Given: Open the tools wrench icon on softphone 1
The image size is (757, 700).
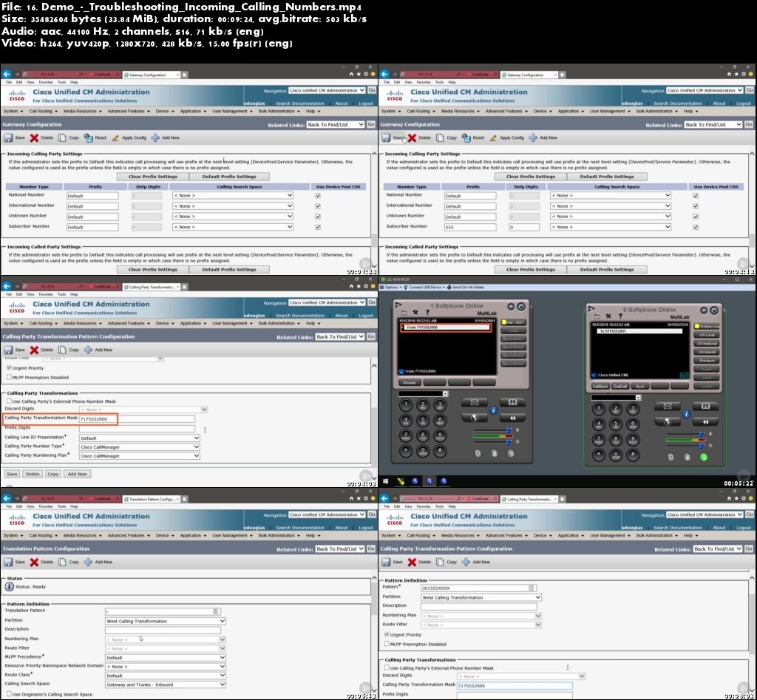Looking at the screenshot, I should (x=415, y=313).
